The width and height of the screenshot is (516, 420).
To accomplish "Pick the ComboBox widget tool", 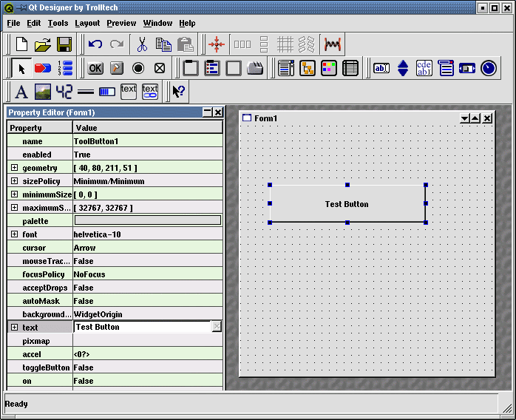I will coord(446,69).
